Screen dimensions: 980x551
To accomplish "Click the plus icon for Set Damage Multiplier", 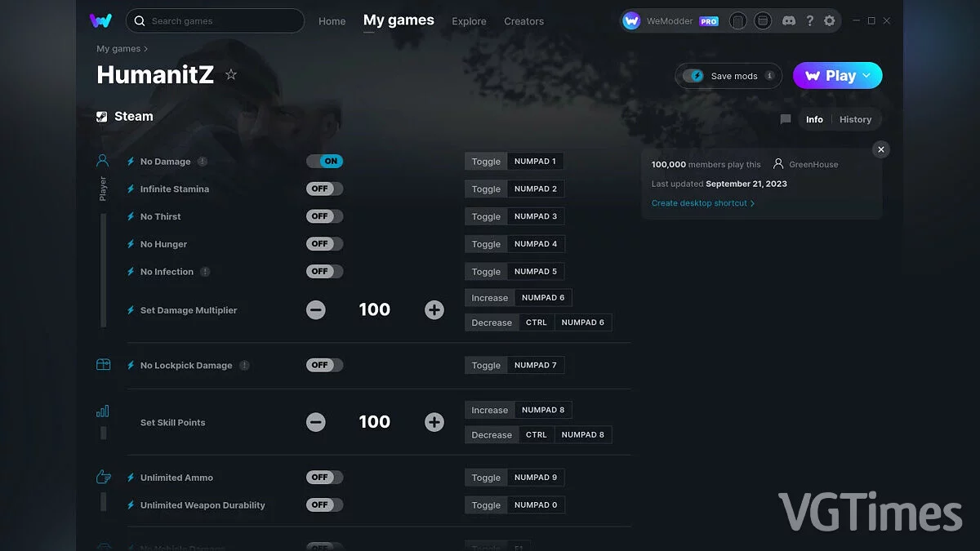I will point(434,310).
